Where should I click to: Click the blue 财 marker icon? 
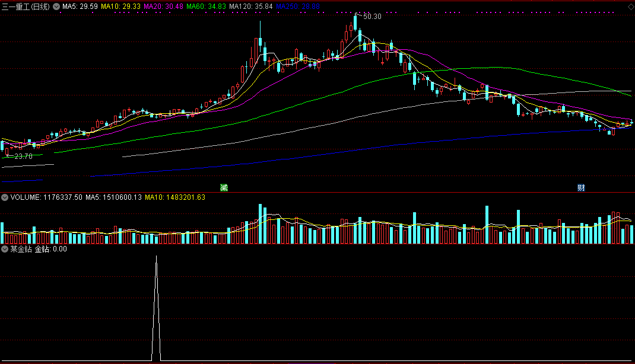point(581,188)
